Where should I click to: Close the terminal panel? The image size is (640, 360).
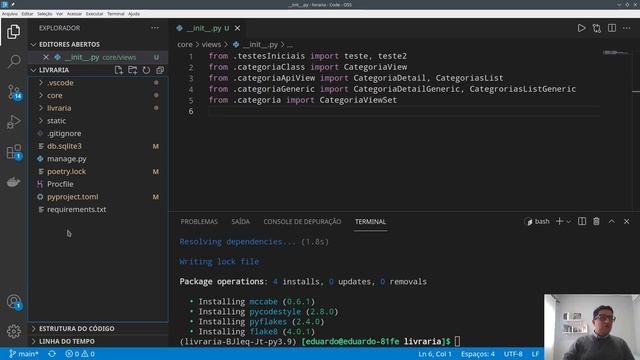pos(627,221)
